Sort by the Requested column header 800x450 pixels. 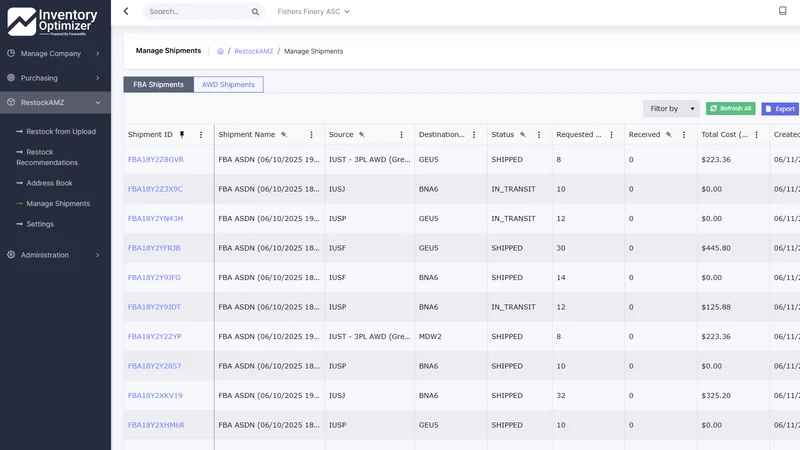[x=579, y=135]
